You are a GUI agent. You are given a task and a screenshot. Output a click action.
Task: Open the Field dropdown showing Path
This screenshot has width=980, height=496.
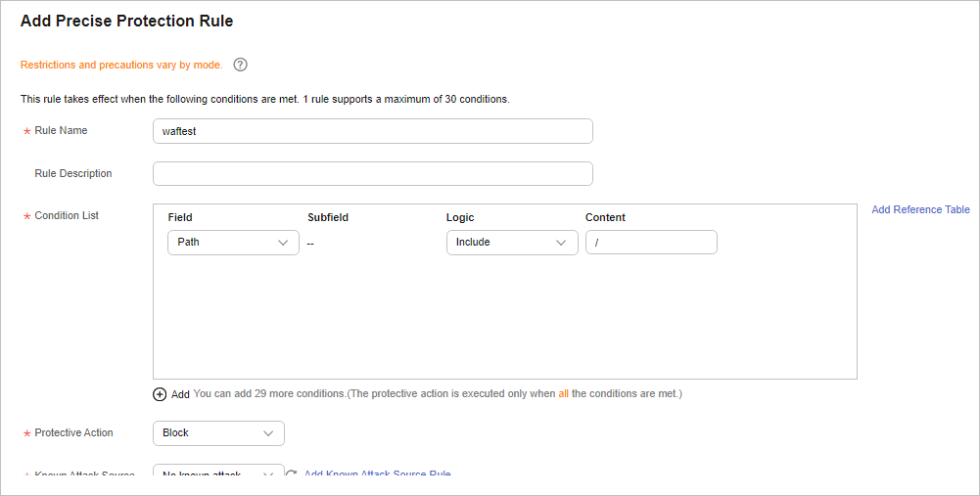(233, 243)
